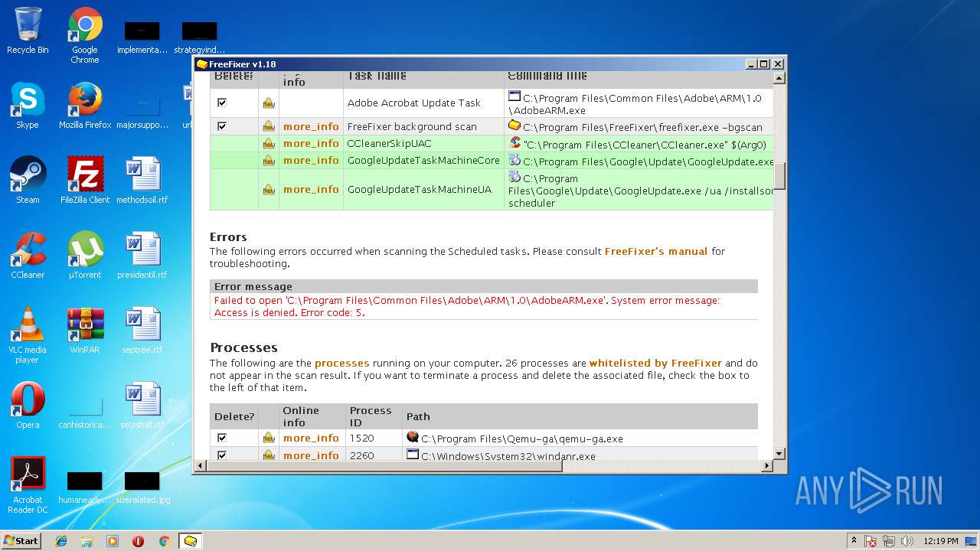This screenshot has height=551, width=980.
Task: Follow the 'processes' link
Action: pyautogui.click(x=342, y=364)
